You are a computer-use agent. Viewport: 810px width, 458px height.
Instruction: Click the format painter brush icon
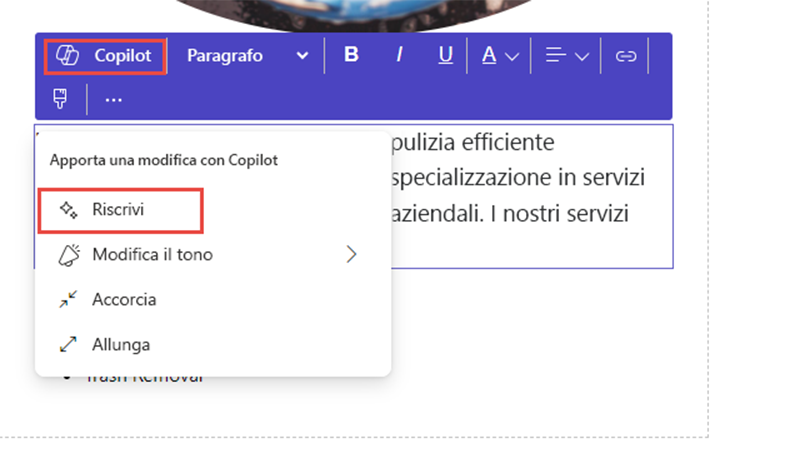[x=60, y=99]
